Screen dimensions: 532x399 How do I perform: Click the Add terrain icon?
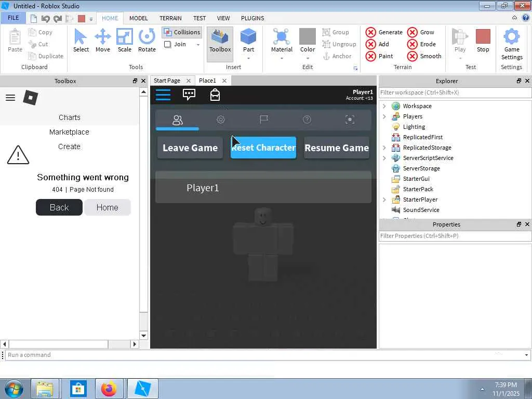(x=370, y=44)
